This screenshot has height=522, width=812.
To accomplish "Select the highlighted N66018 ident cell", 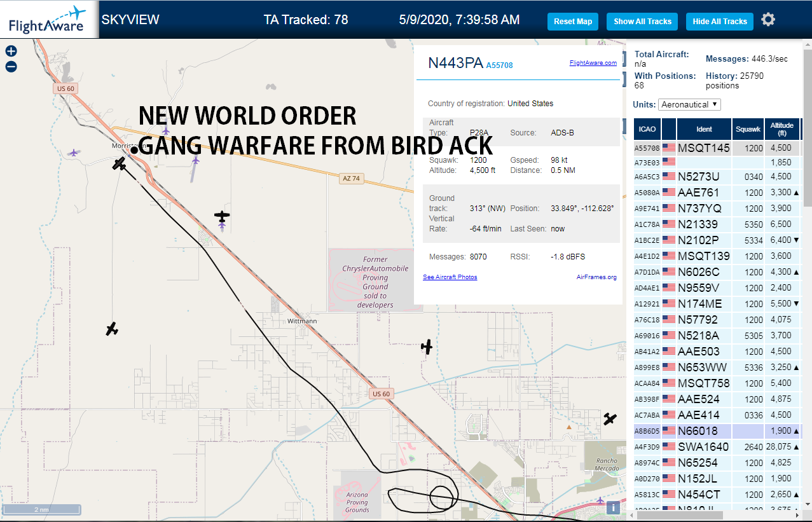I will coord(704,431).
